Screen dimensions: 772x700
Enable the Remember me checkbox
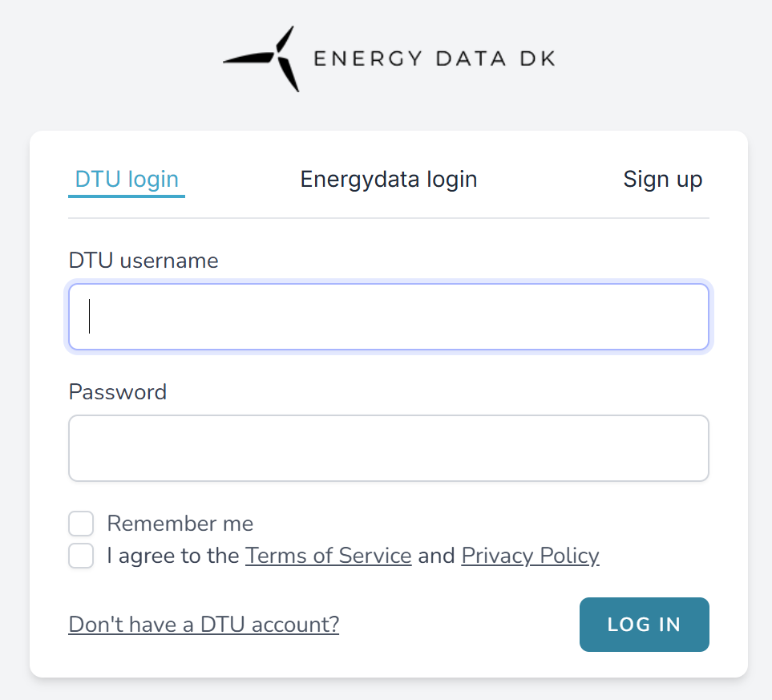coord(81,524)
